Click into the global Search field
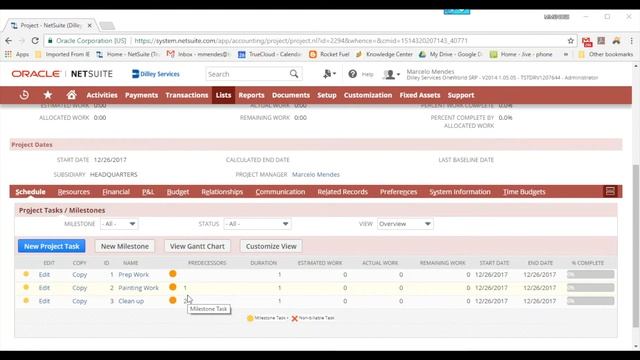The height and width of the screenshot is (360, 640). click(x=247, y=74)
